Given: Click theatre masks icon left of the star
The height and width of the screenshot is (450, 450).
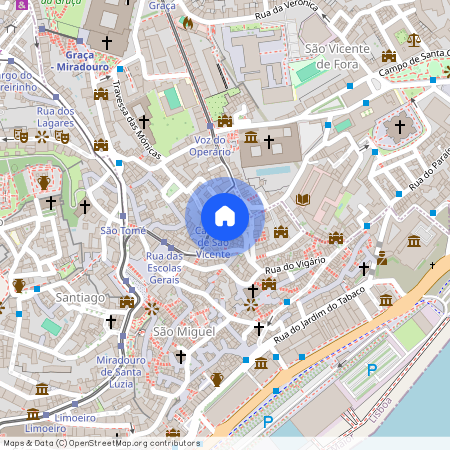Looking at the screenshot, I should tap(21, 136).
